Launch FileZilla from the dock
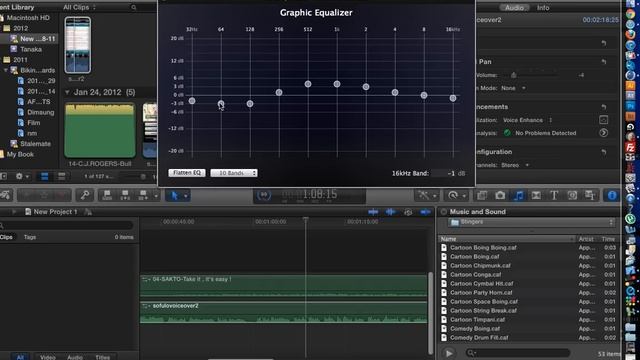 [631, 147]
